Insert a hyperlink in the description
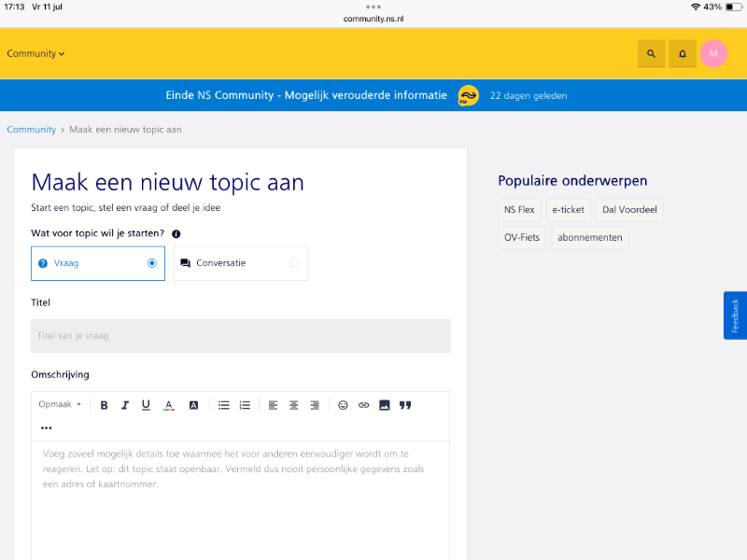This screenshot has width=747, height=560. [x=364, y=405]
